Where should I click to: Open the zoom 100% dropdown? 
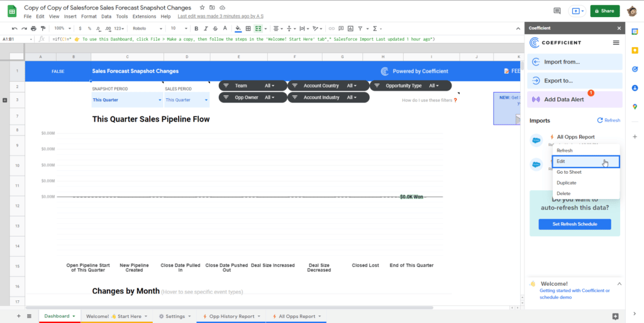[63, 28]
